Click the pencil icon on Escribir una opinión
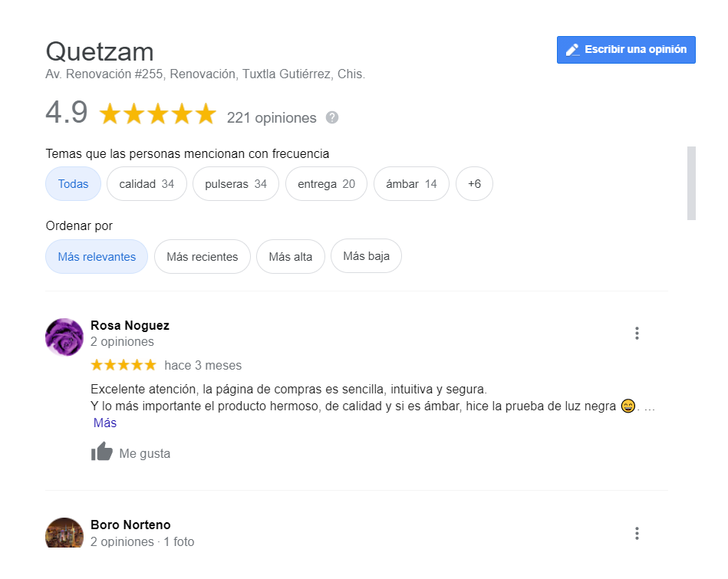The image size is (728, 579). (572, 50)
